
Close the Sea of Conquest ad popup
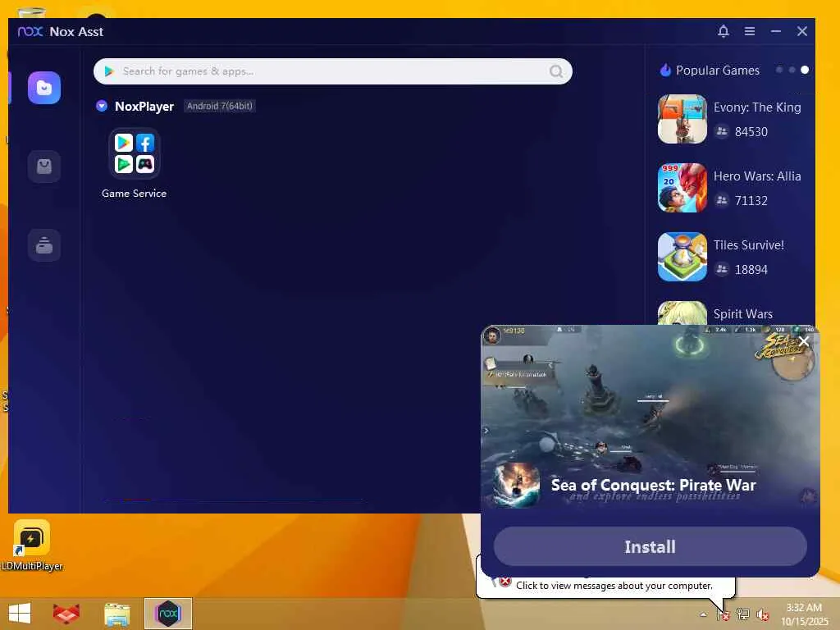click(804, 340)
